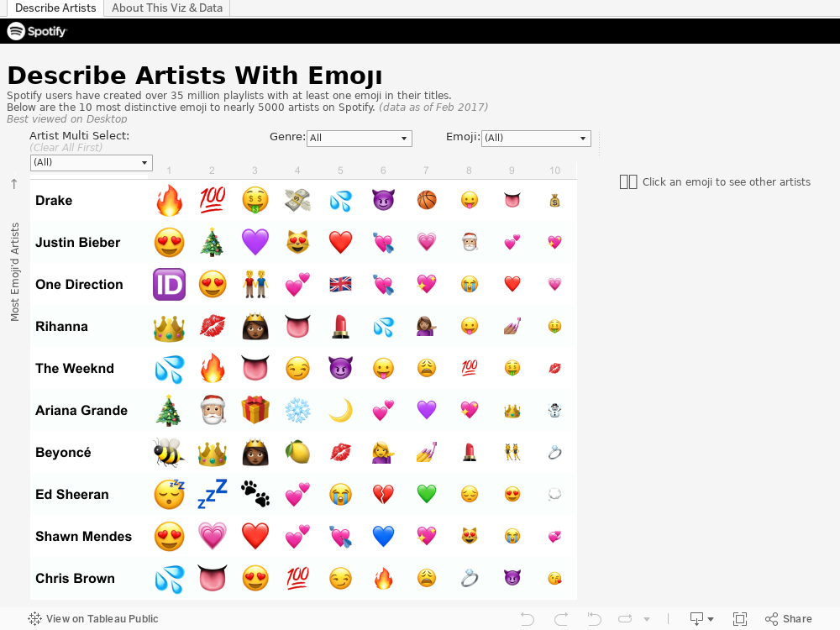Click Ed Sheeran's broken heart emoji
Viewport: 840px width, 630px height.
384,494
